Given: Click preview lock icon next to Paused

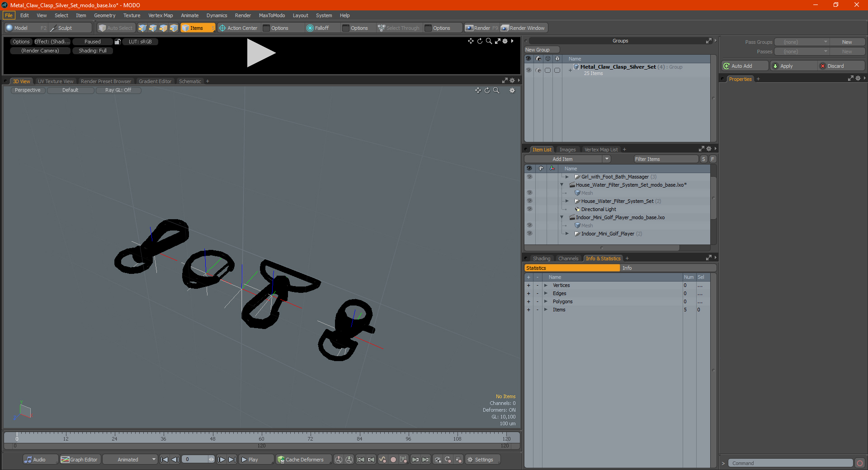Looking at the screenshot, I should [118, 42].
